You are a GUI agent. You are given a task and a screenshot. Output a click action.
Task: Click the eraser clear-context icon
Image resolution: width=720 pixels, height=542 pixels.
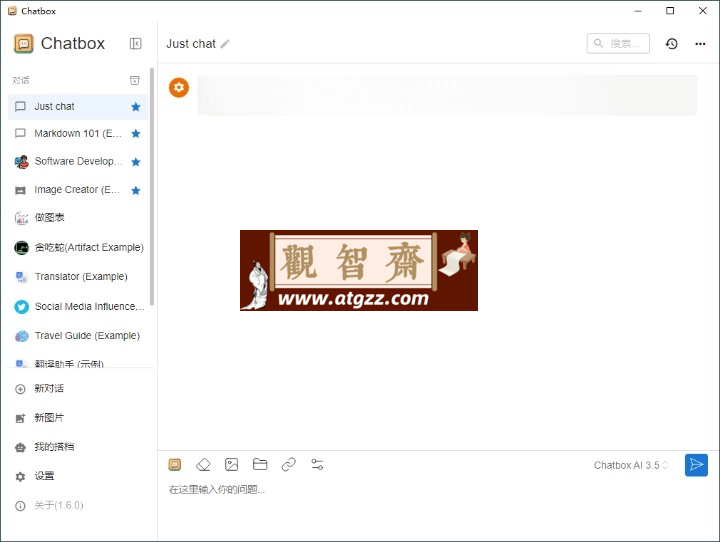(x=203, y=465)
